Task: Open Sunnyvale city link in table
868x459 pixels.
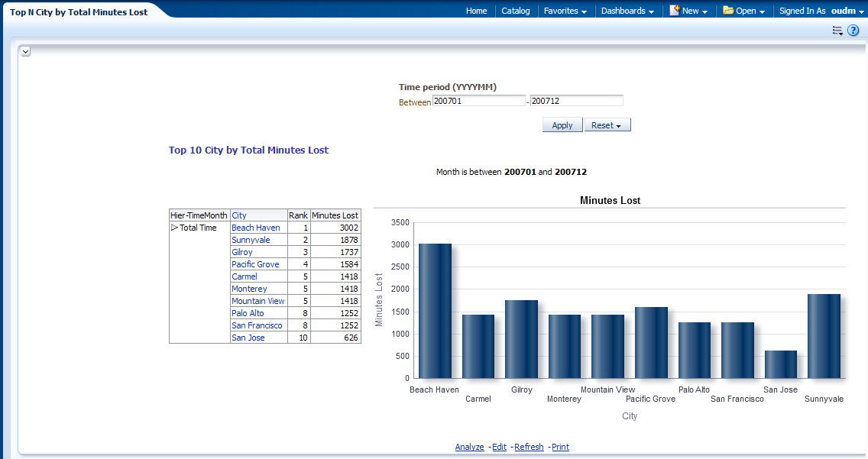Action: 251,240
